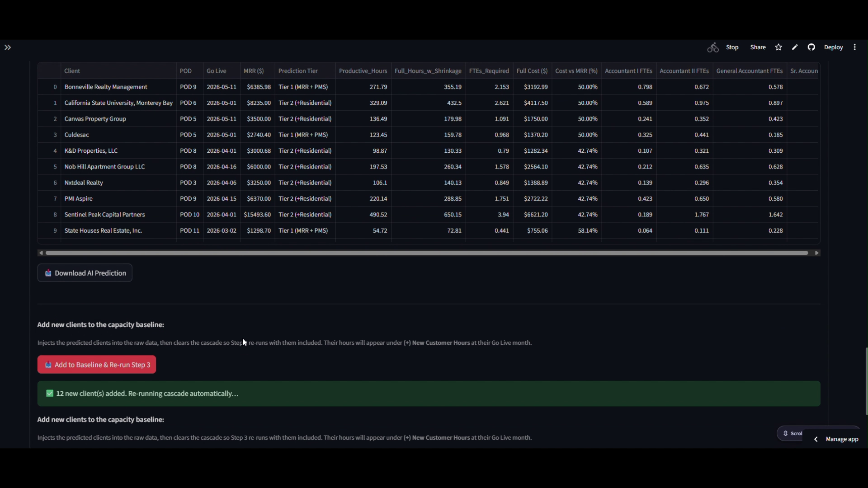The height and width of the screenshot is (488, 868).
Task: Click the page vertical scrollbar thumb
Action: pos(866,381)
